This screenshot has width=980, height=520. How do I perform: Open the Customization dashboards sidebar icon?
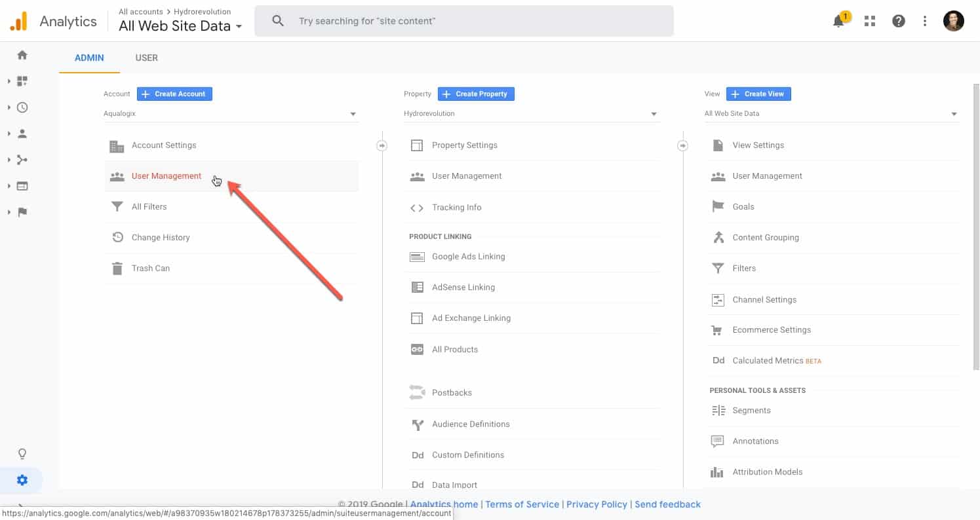22,81
